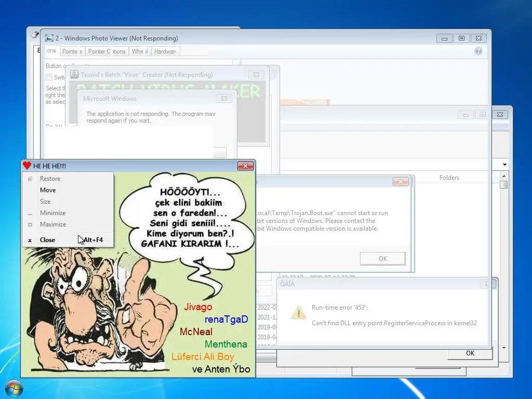Open the Pointers tab in Mouse Properties
Viewport: 532px width, 399px height.
pyautogui.click(x=72, y=51)
